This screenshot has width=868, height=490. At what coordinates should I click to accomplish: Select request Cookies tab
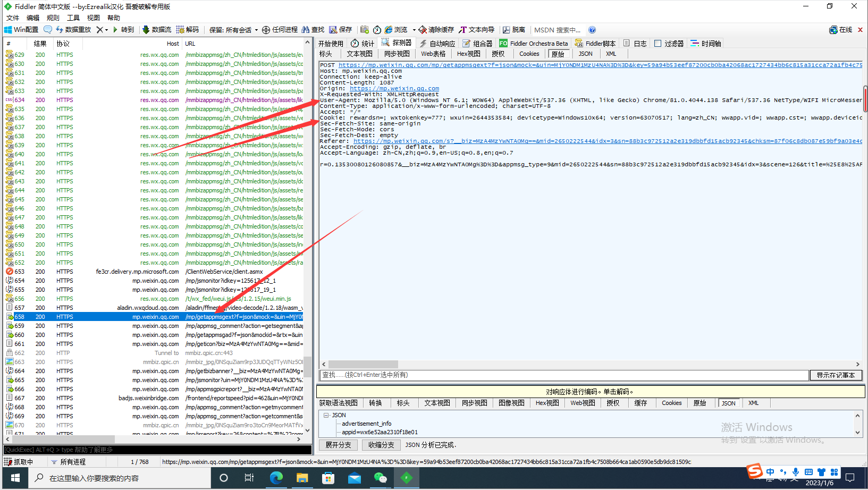(529, 54)
